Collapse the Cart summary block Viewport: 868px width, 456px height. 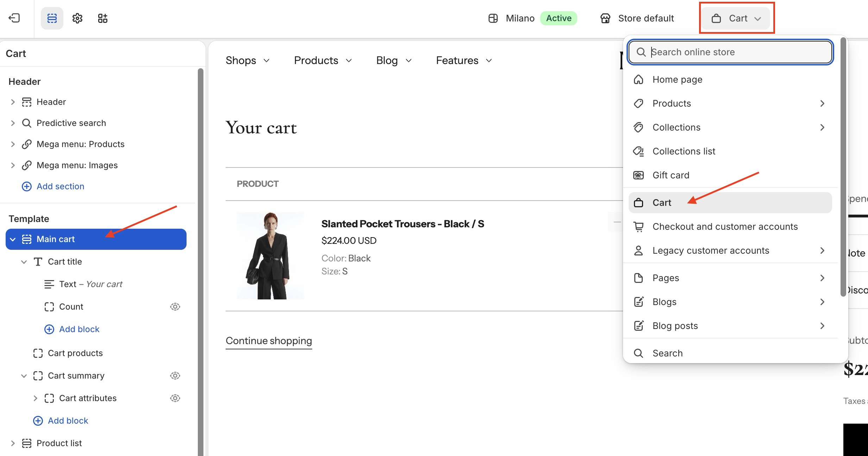click(24, 376)
